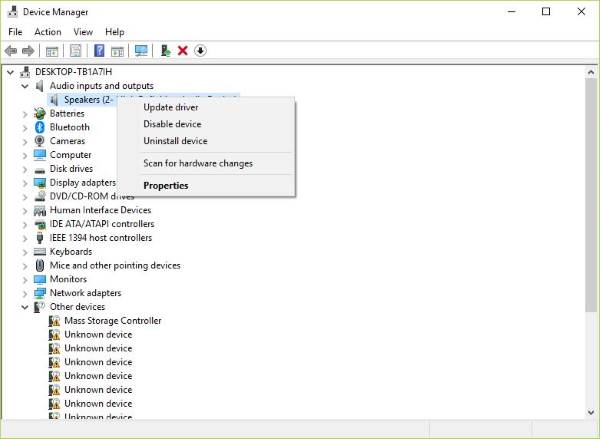
Task: Expand the Keyboards category
Action: 25,252
